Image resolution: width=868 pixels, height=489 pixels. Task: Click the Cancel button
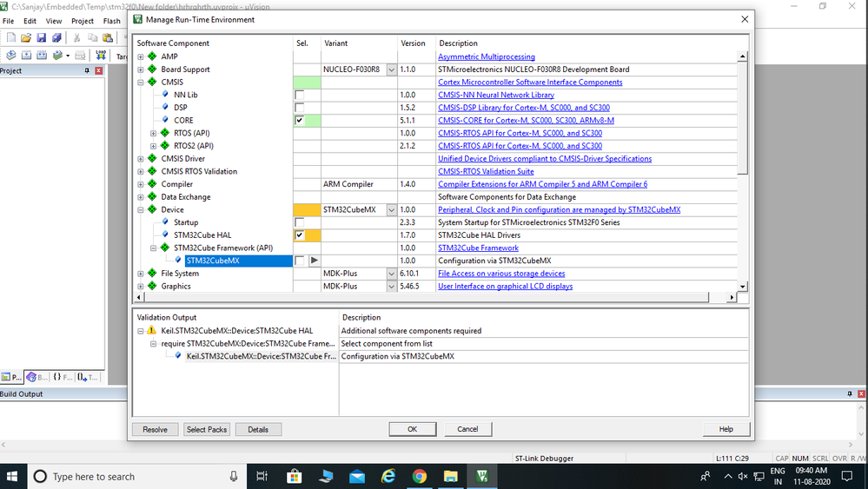pyautogui.click(x=467, y=429)
